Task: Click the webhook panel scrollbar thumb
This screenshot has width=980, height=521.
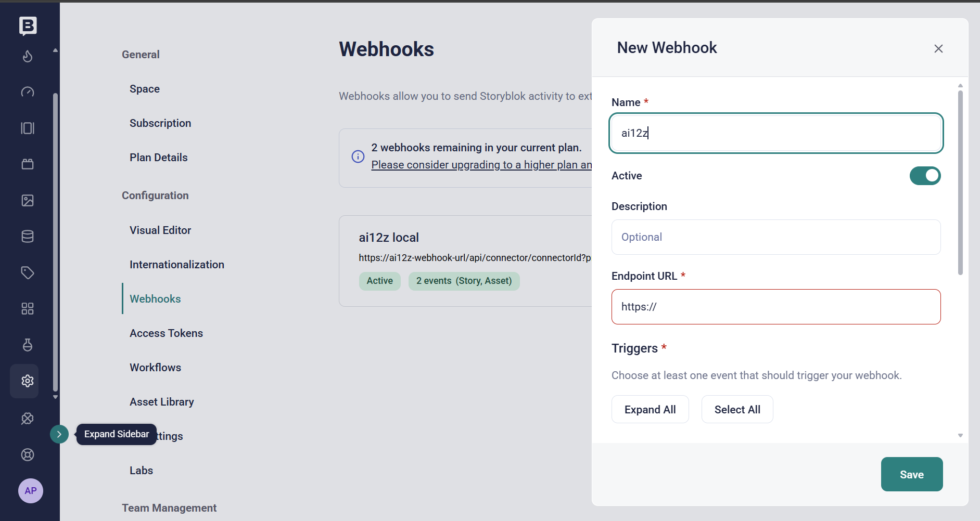Action: tap(960, 182)
